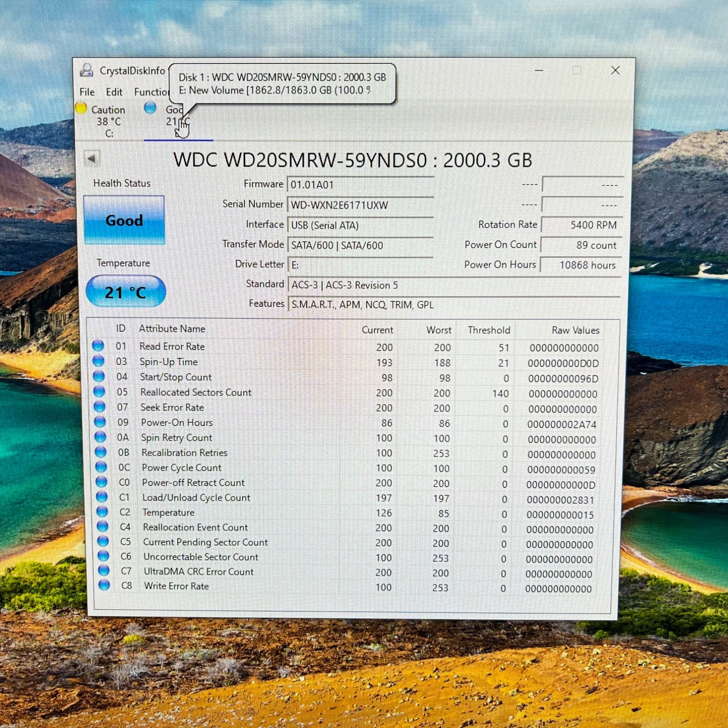The image size is (728, 728).
Task: Click the Transfer Mode field SATA/600
Action: (x=360, y=245)
